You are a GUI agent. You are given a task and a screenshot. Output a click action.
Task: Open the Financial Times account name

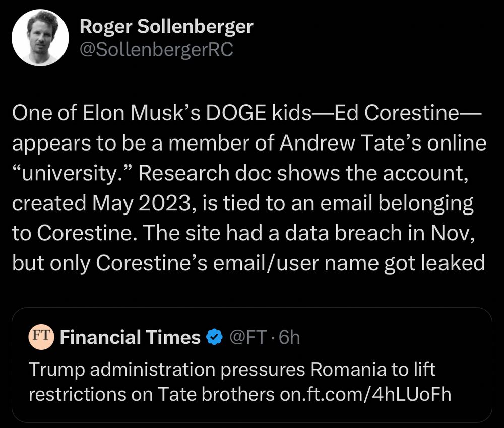click(x=130, y=337)
